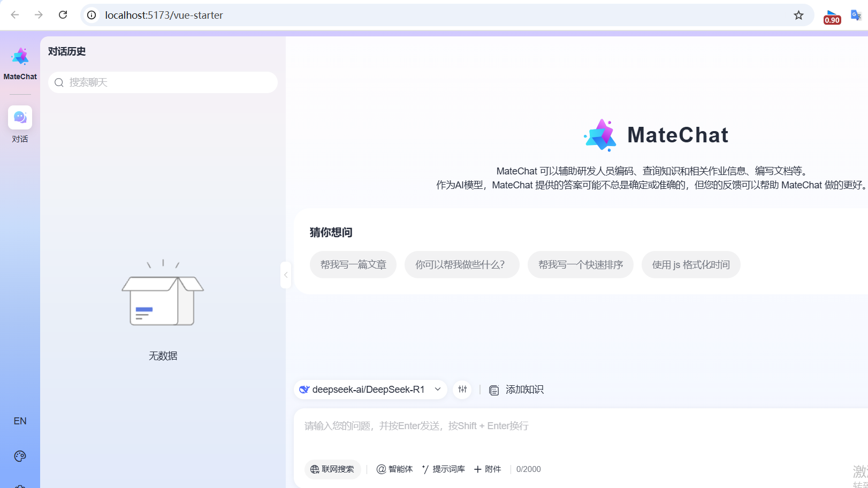Toggle 联网搜索 web search mode

[x=332, y=469]
